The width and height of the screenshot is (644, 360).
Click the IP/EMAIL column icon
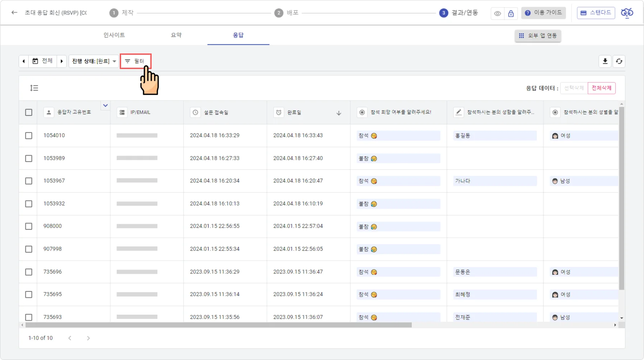pos(122,112)
